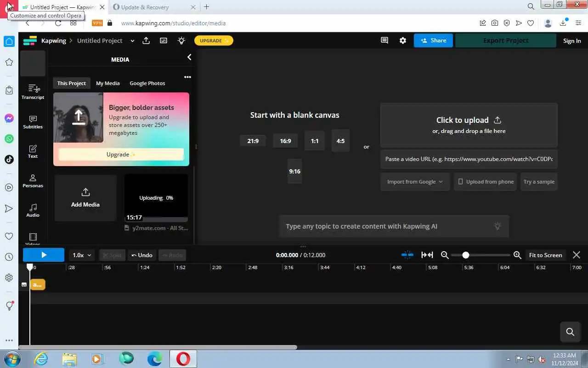Click Export Project button

(506, 40)
